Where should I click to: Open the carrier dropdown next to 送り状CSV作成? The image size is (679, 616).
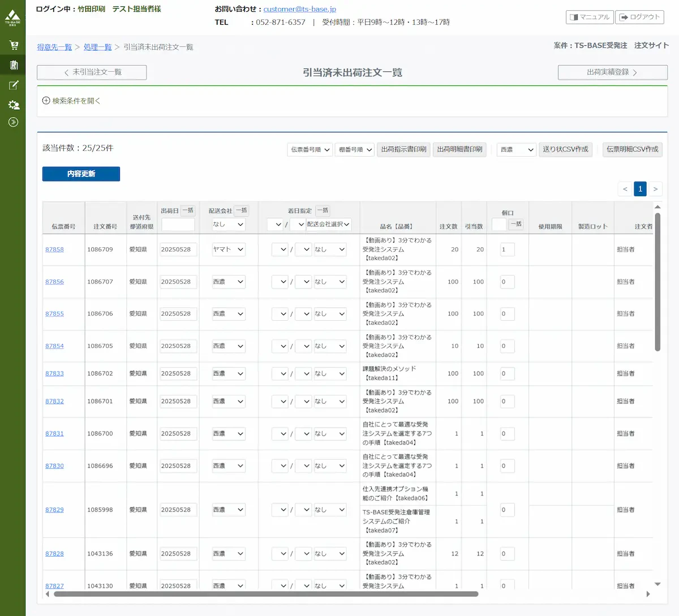pos(515,149)
